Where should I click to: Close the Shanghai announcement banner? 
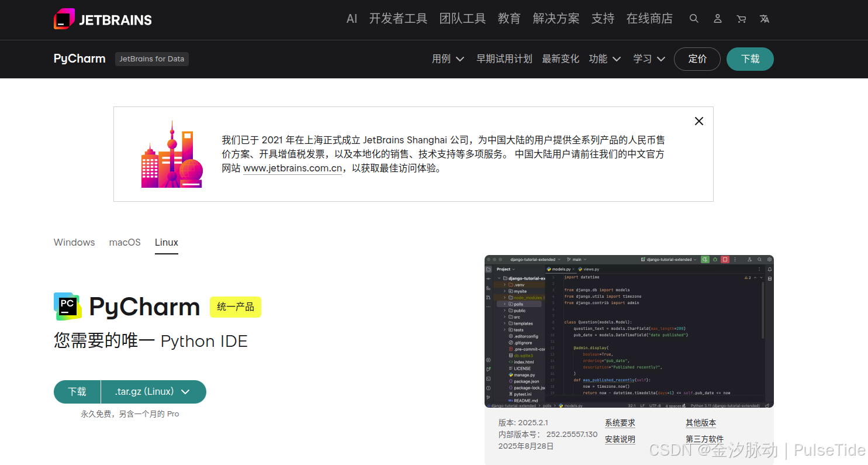tap(698, 121)
